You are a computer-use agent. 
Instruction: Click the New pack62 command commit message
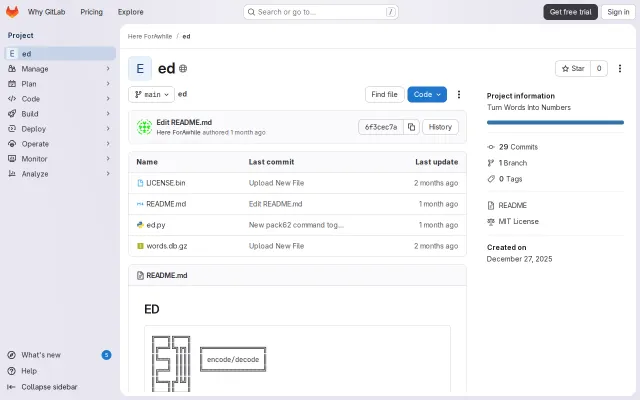(296, 225)
